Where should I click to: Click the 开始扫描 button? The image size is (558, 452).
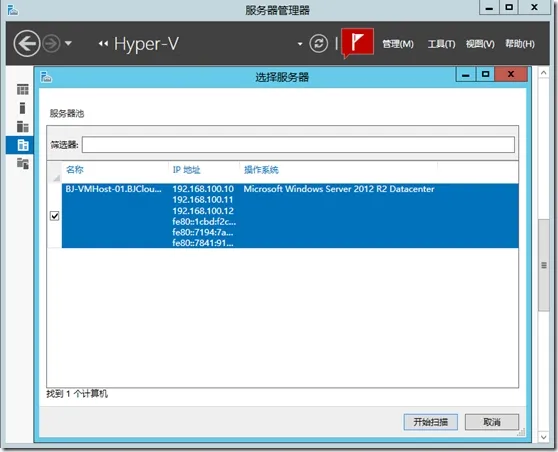pos(431,422)
